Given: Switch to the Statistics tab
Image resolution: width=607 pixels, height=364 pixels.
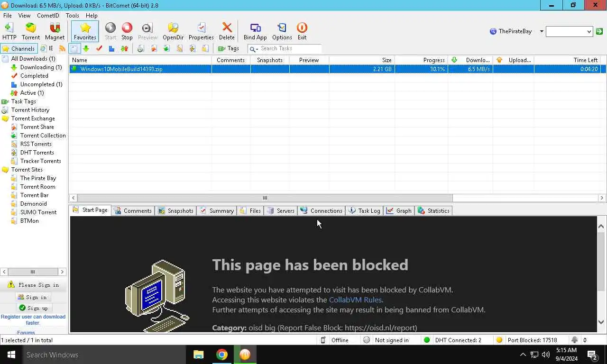Looking at the screenshot, I should pyautogui.click(x=433, y=210).
